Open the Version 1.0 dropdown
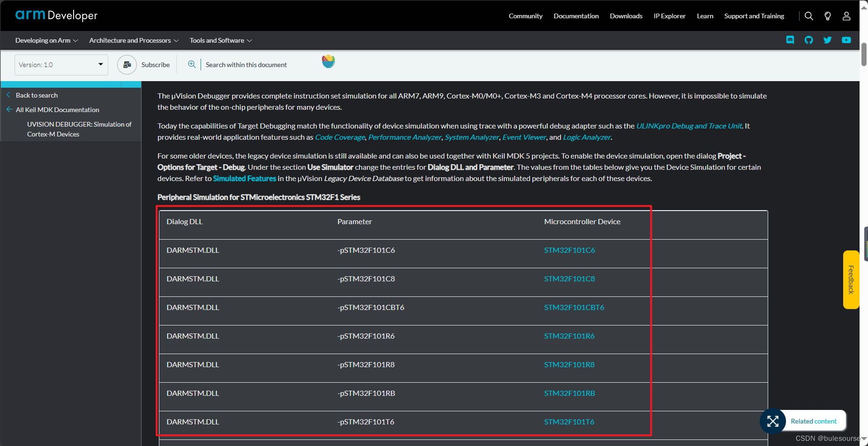868x446 pixels. click(61, 65)
